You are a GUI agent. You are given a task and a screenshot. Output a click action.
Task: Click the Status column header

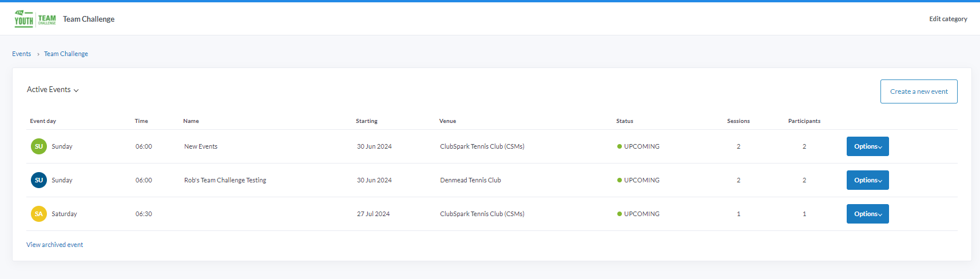tap(625, 121)
